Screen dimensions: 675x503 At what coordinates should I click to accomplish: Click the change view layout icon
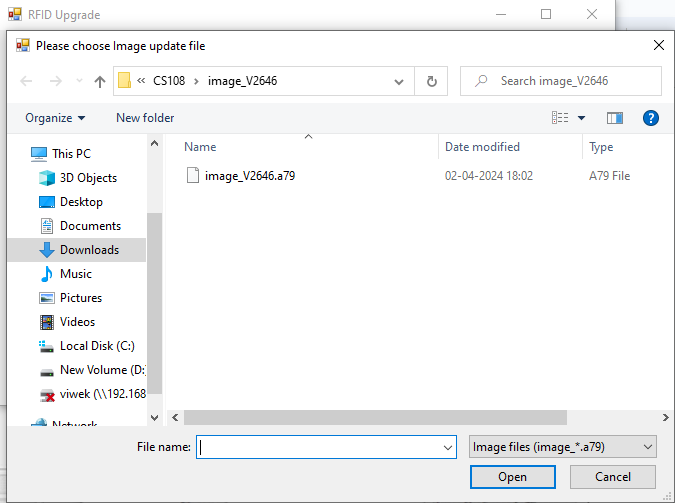pos(561,118)
